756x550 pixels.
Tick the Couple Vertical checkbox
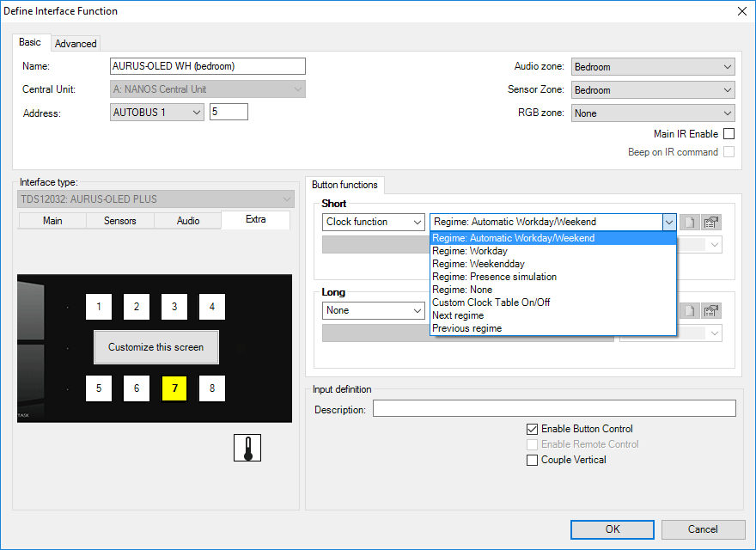[x=533, y=460]
